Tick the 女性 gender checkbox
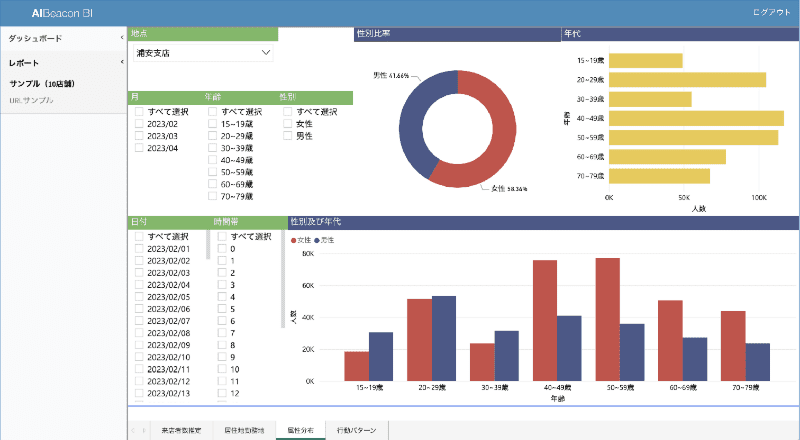The image size is (800, 440). (288, 124)
